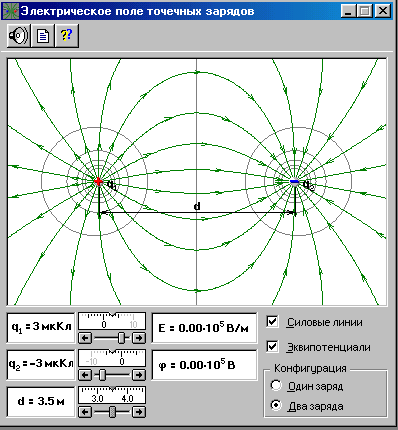
Task: Click the E field strength readout
Action: [204, 328]
